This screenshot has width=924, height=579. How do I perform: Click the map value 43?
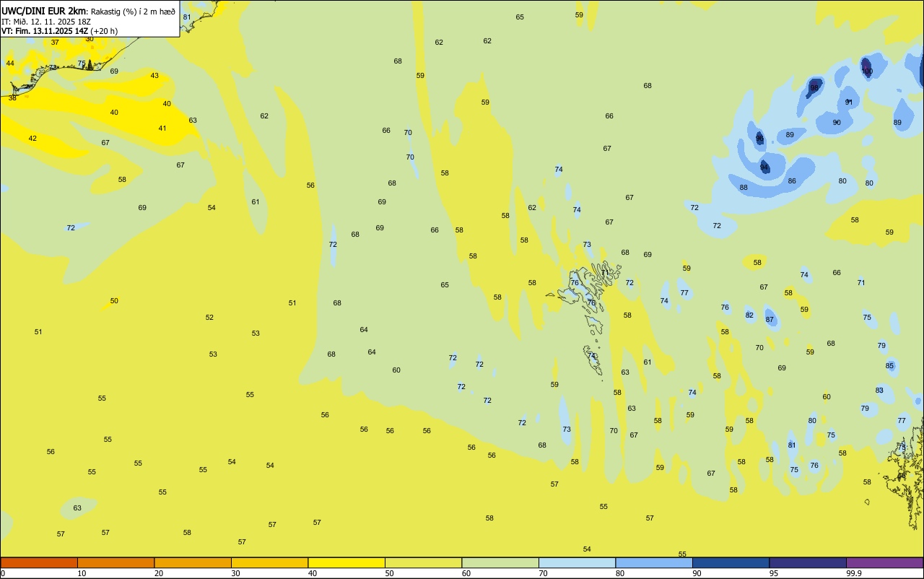[x=154, y=76]
